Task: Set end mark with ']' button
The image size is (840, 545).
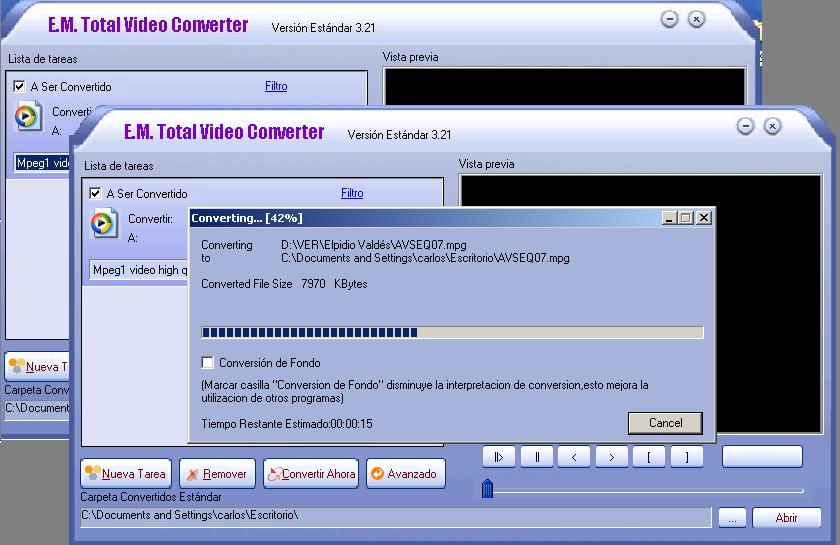Action: pos(686,457)
